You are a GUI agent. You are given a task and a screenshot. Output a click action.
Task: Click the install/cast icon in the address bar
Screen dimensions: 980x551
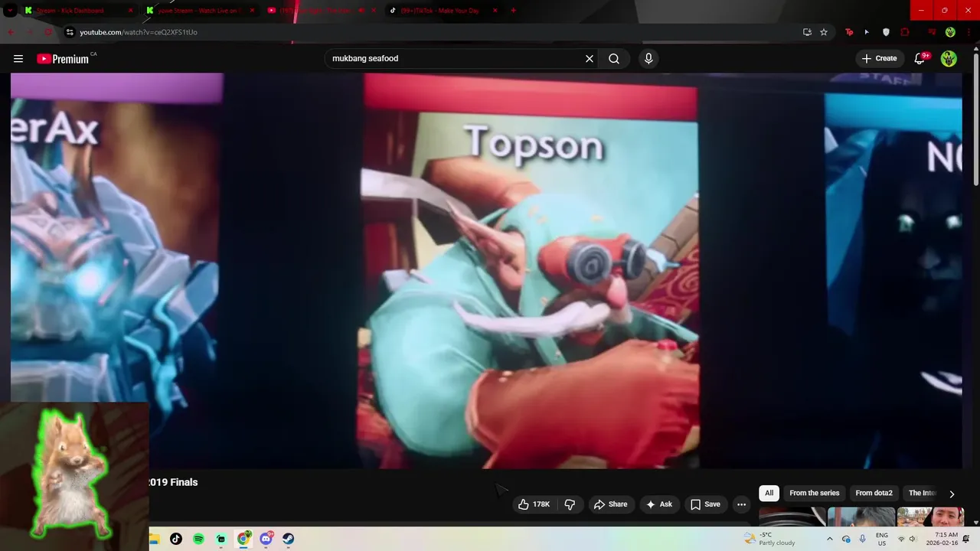click(807, 32)
